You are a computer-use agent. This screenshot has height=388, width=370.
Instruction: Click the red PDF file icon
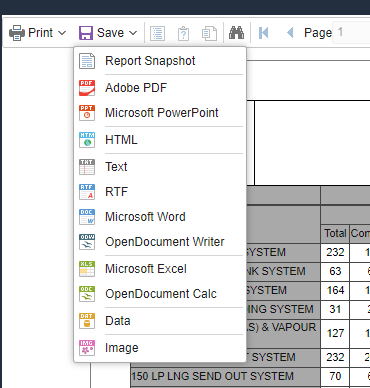click(87, 88)
